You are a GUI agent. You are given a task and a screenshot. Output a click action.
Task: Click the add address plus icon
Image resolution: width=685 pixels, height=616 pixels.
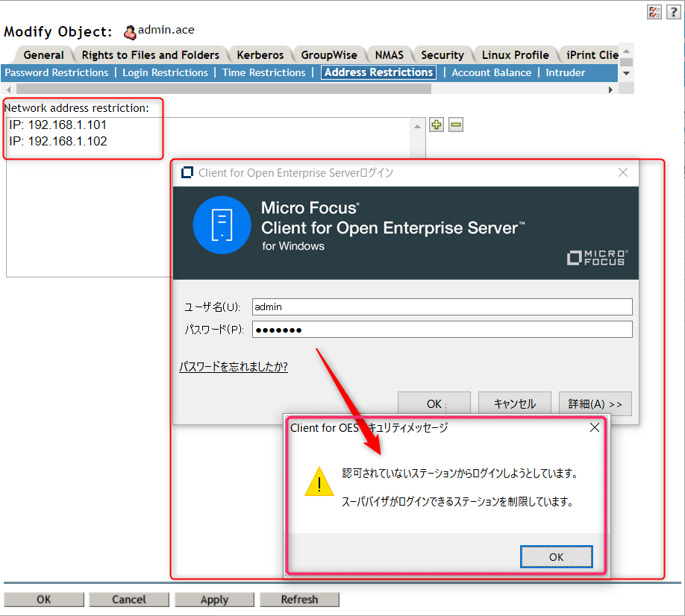[x=436, y=125]
